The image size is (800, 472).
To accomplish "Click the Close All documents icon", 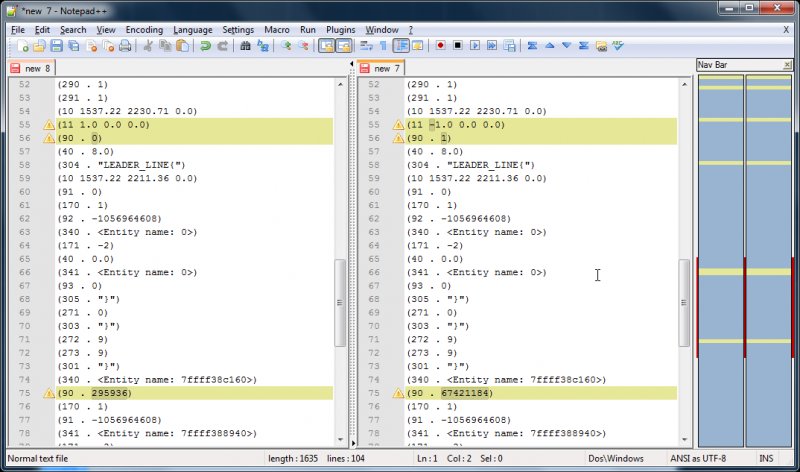I will pos(108,46).
